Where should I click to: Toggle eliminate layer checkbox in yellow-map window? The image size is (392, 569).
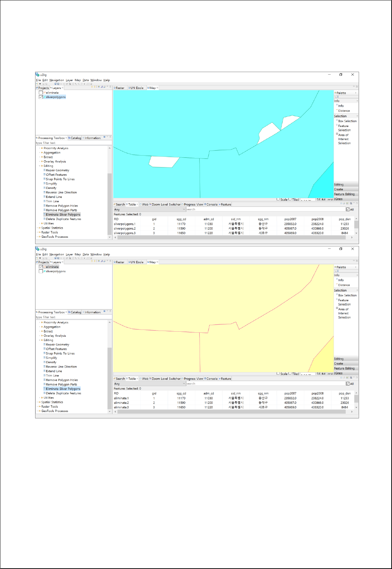click(x=41, y=267)
